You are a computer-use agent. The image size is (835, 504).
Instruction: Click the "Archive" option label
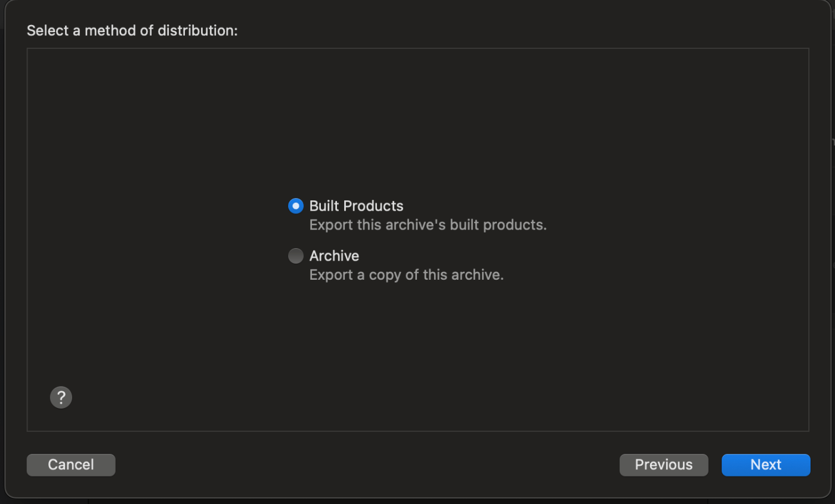tap(334, 256)
